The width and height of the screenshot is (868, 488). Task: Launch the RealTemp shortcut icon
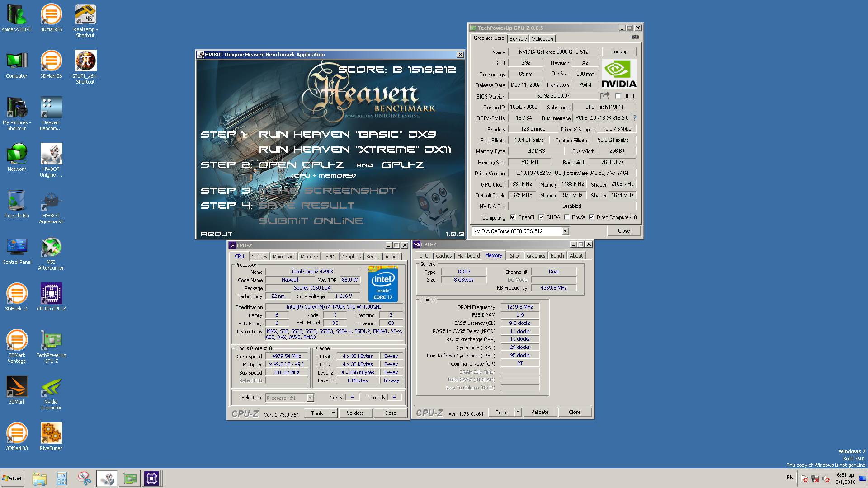tap(85, 21)
